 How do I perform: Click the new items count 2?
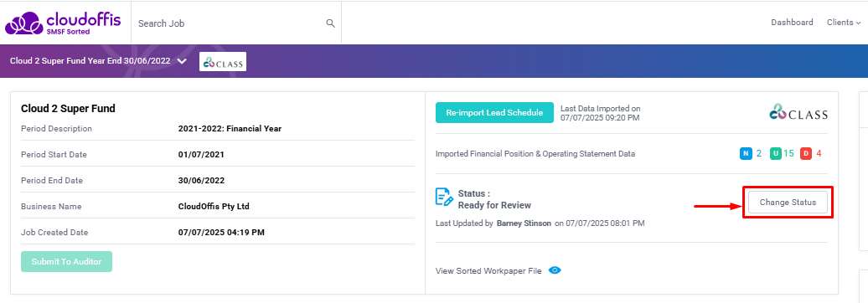(759, 154)
